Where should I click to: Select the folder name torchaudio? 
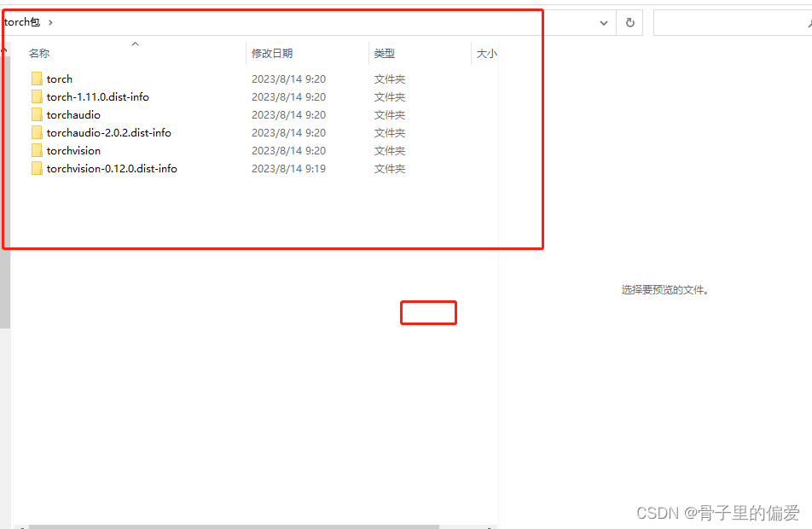click(x=73, y=114)
